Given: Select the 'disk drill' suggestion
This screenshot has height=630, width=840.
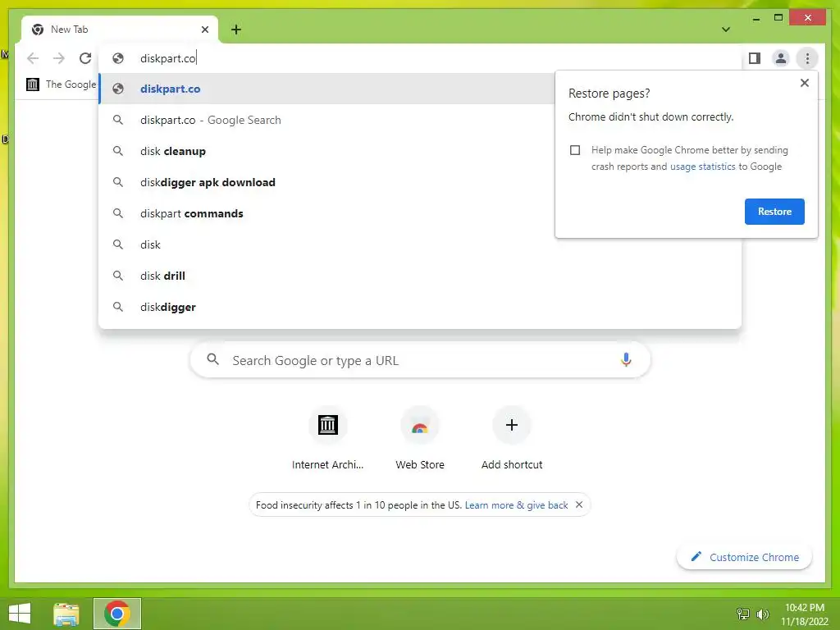Looking at the screenshot, I should 420,276.
